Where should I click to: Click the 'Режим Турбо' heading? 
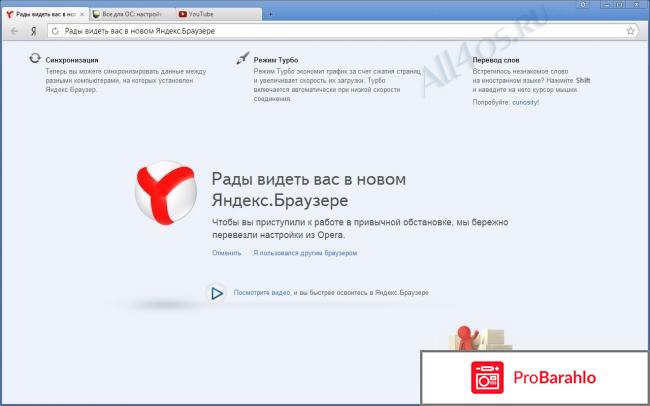tap(276, 60)
